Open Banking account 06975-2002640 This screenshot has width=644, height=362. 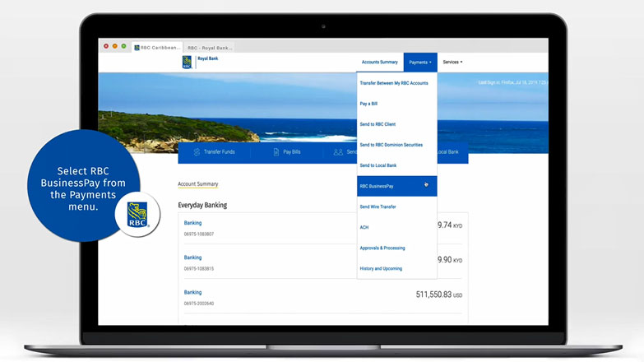[x=192, y=292]
